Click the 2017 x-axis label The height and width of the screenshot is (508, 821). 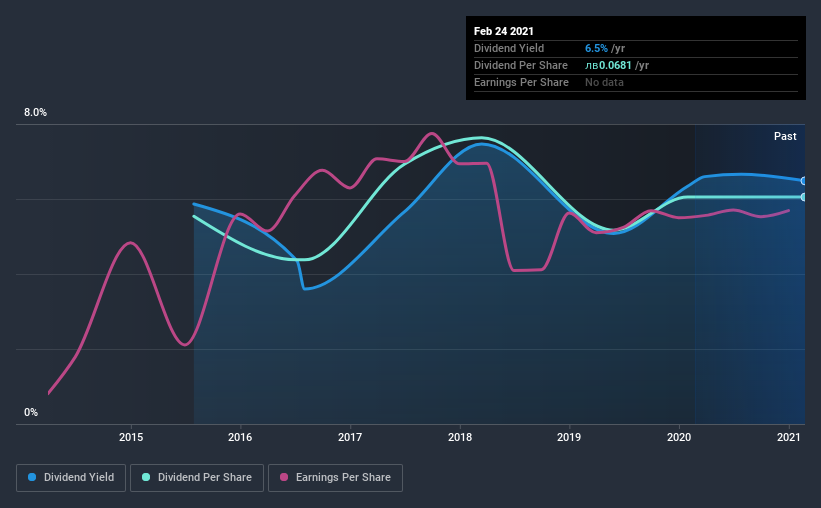coord(350,437)
